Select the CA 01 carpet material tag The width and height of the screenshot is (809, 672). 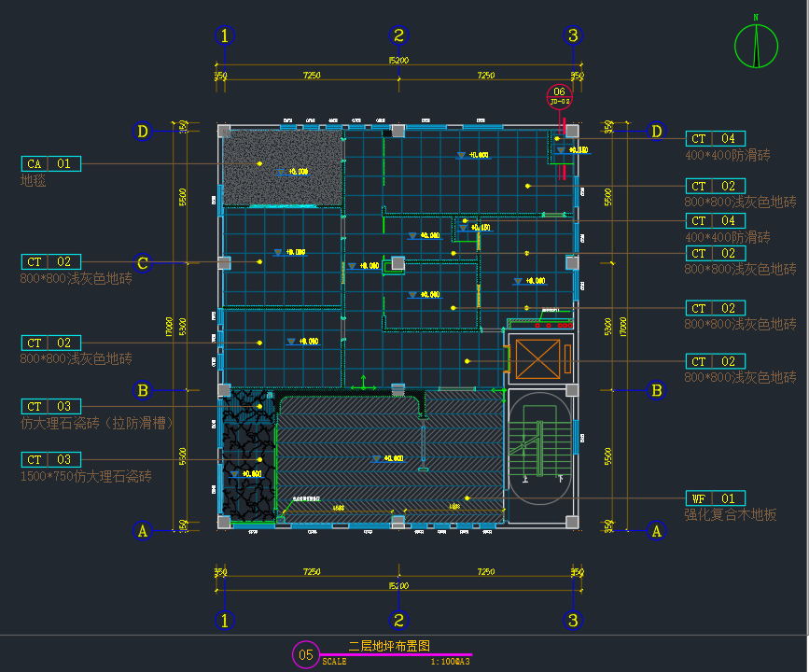pyautogui.click(x=51, y=163)
